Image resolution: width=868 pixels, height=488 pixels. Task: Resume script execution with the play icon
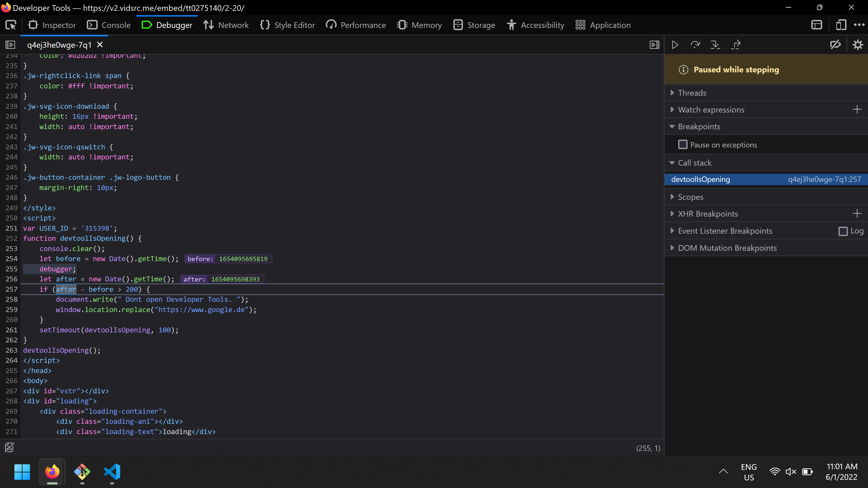675,44
